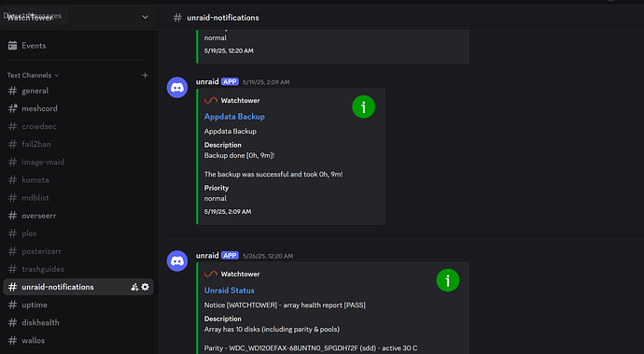
Task: Click unraid bot avatar on Appdata Backup message
Action: [x=177, y=88]
